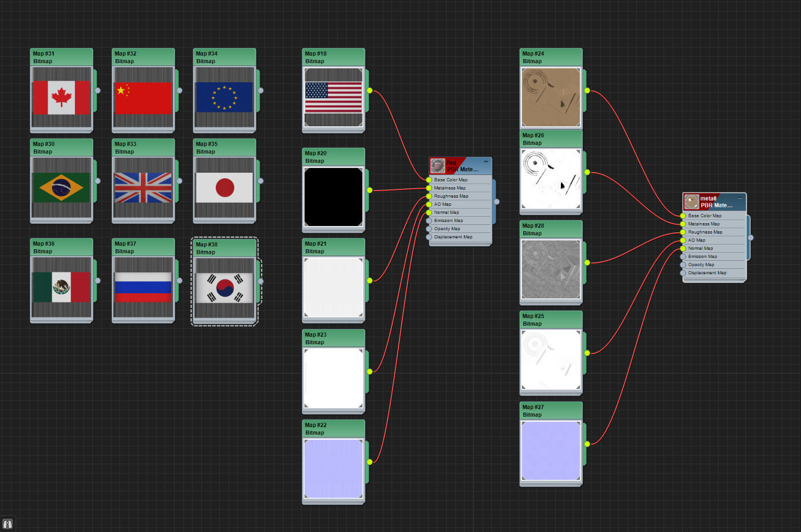
Task: Select the EU flag bitmap thumbnail
Action: 224,97
